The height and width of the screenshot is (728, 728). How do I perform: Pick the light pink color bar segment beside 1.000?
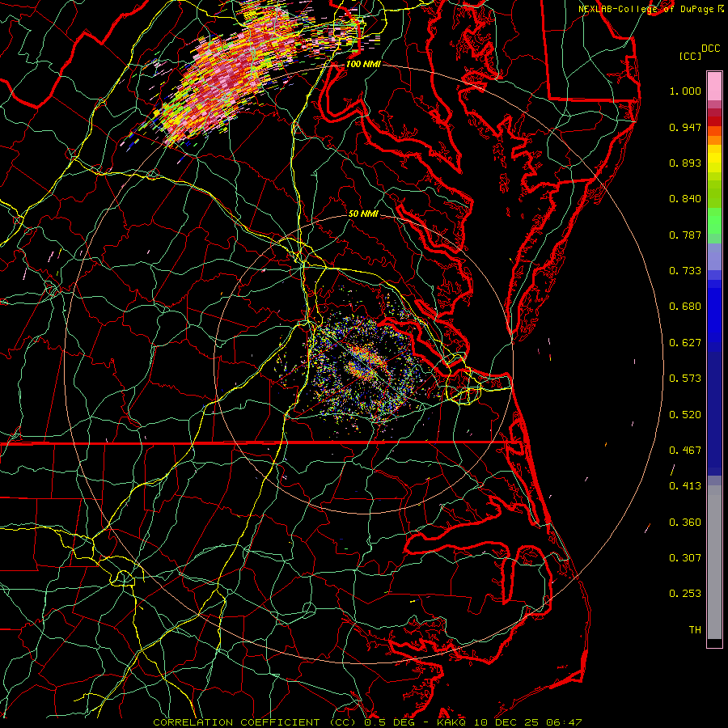714,87
